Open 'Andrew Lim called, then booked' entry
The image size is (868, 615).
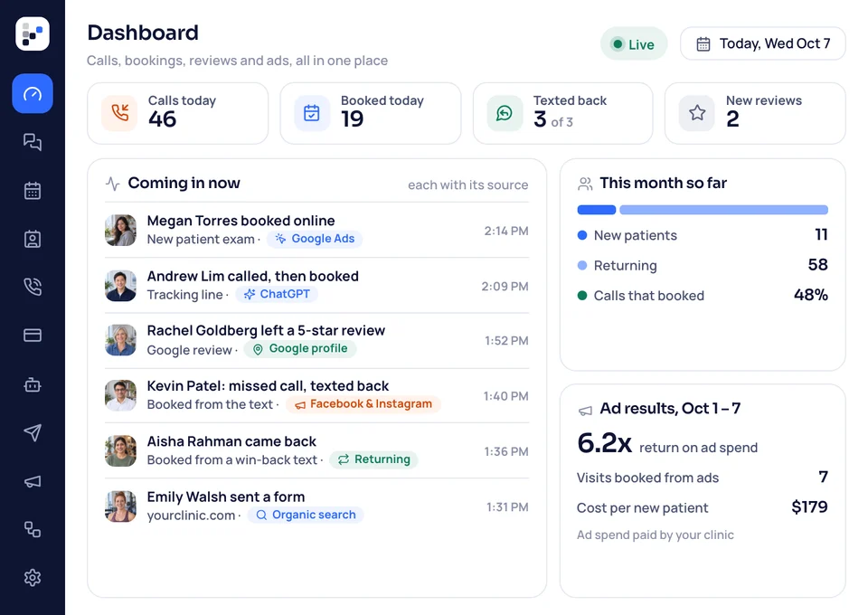pyautogui.click(x=316, y=286)
